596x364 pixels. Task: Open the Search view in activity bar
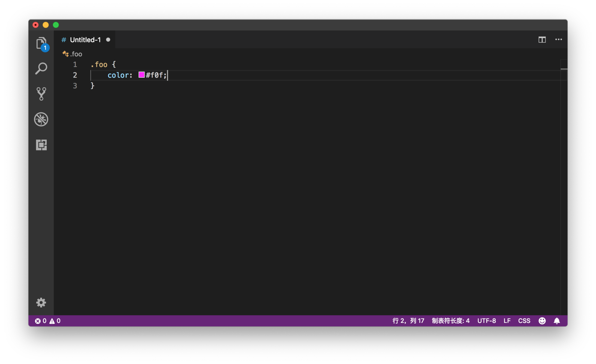[x=41, y=69]
